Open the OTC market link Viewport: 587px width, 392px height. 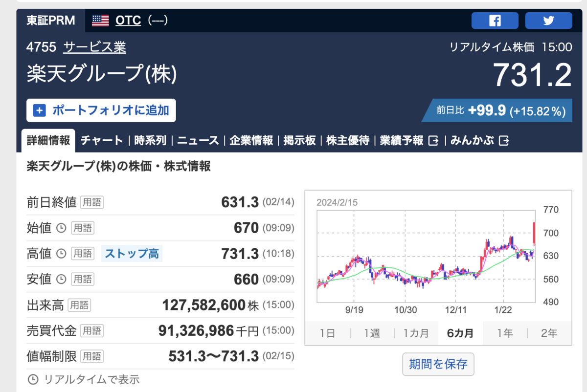(128, 21)
